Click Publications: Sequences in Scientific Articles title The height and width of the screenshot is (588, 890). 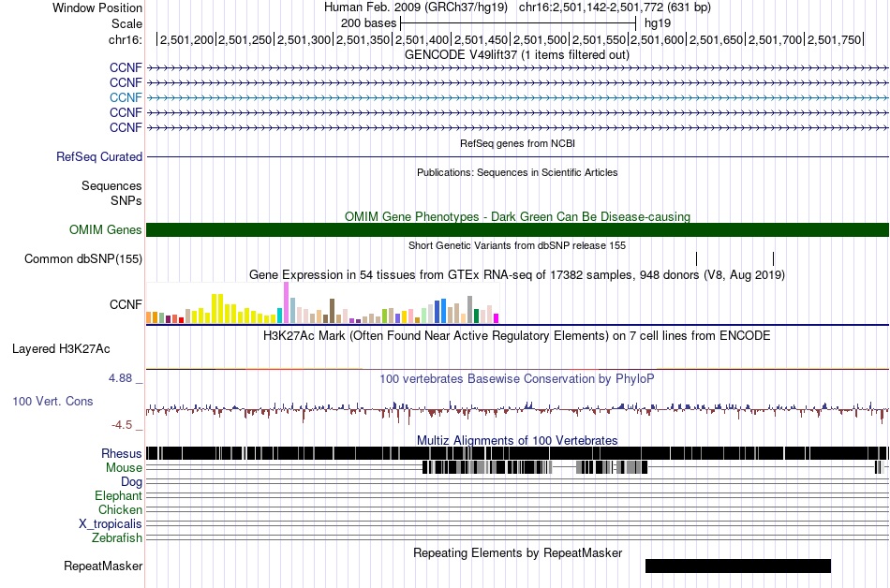(x=517, y=172)
